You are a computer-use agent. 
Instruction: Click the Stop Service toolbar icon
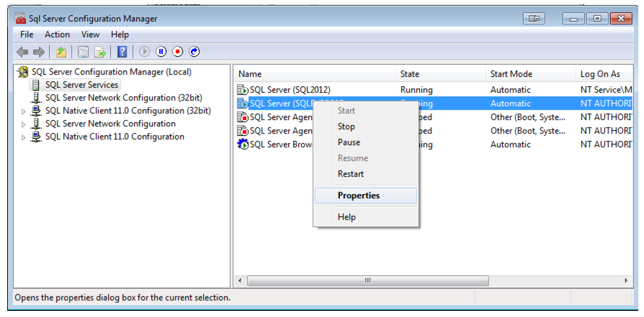point(177,51)
